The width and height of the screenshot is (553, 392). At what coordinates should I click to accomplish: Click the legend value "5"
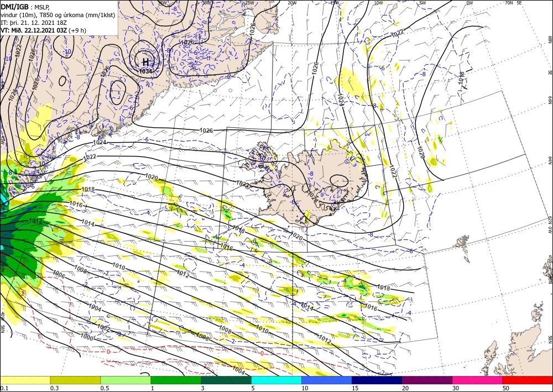[x=253, y=388]
